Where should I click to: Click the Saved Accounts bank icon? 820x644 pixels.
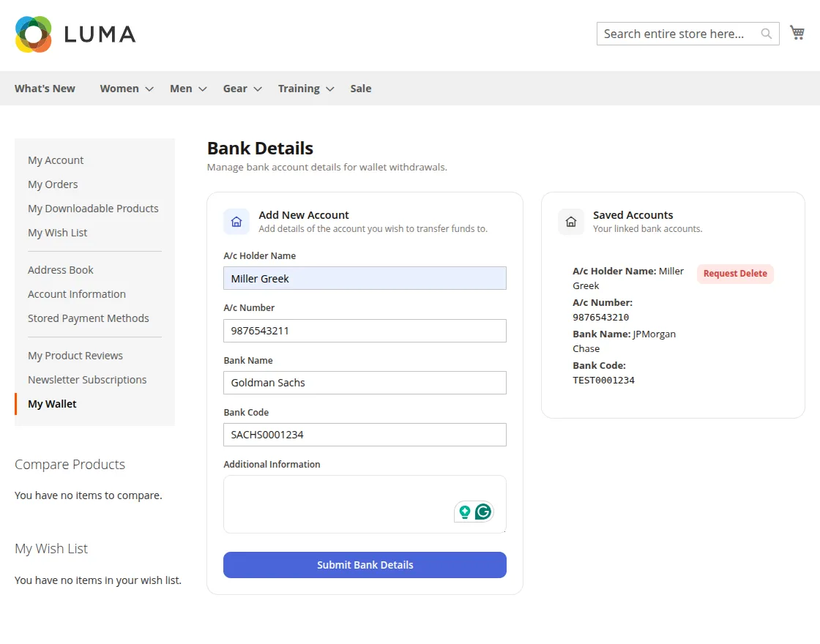point(571,222)
